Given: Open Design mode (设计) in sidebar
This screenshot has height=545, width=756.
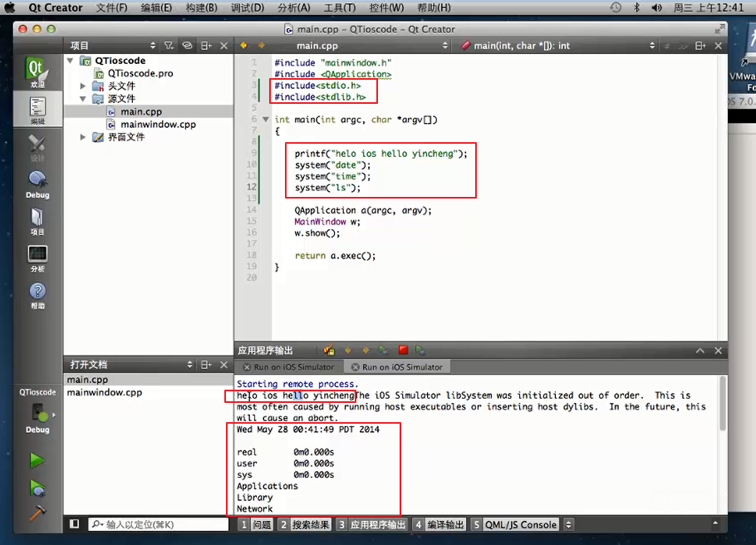Looking at the screenshot, I should (x=37, y=148).
